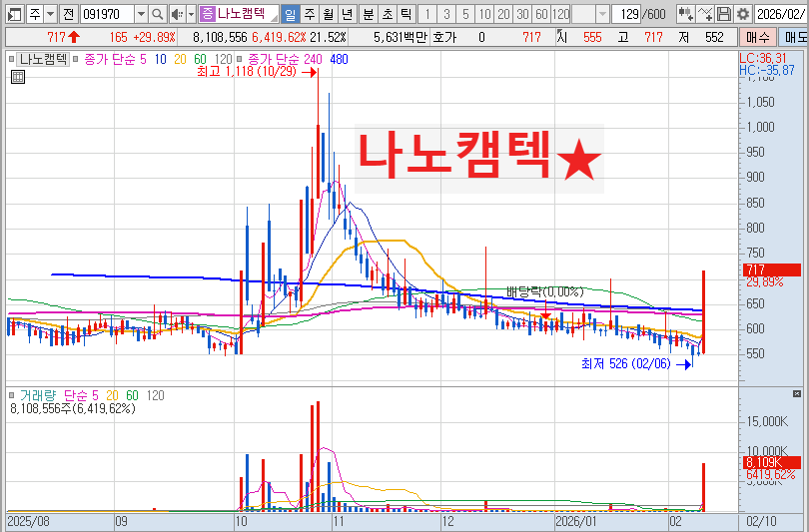The image size is (809, 532).
Task: Click the blue 10 moving average label
Action: coord(161,59)
